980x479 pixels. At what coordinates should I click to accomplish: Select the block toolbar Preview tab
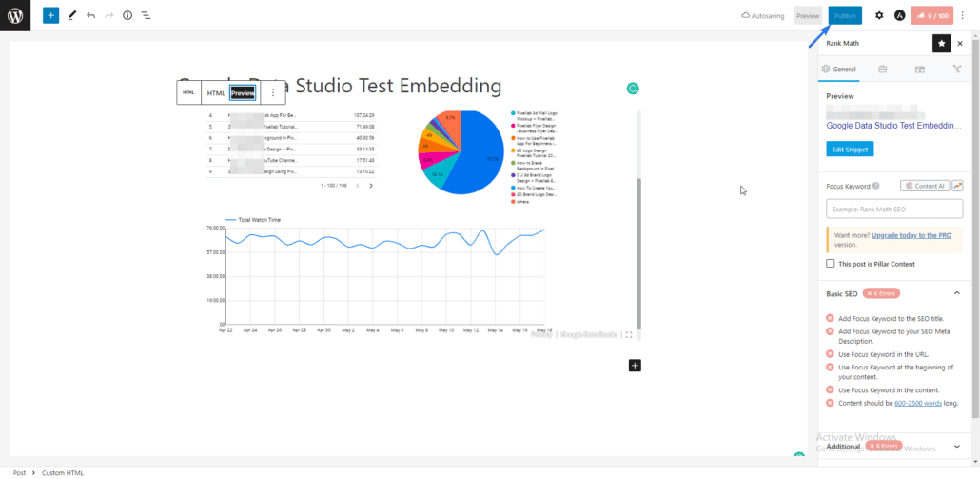[x=244, y=93]
